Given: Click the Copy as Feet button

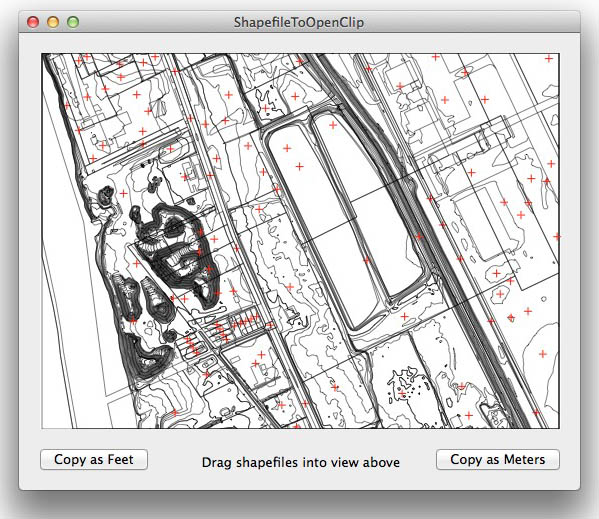Looking at the screenshot, I should point(94,459).
